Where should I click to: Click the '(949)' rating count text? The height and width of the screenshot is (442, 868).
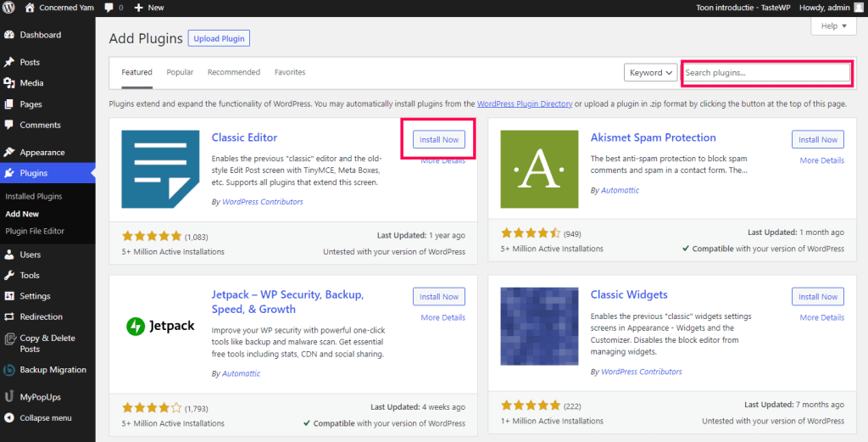(572, 234)
